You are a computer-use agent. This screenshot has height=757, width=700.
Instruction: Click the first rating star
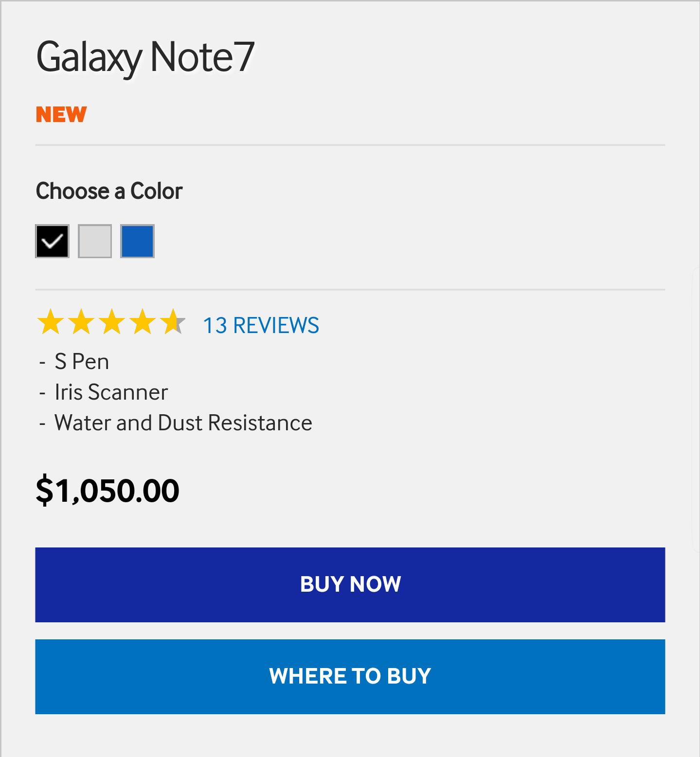[51, 322]
